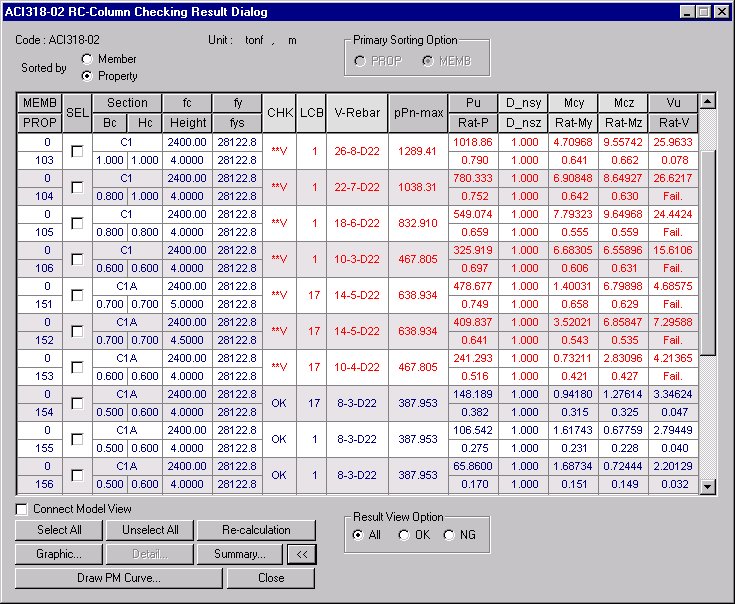Image resolution: width=735 pixels, height=604 pixels.
Task: Select the All result view option
Action: coord(359,535)
